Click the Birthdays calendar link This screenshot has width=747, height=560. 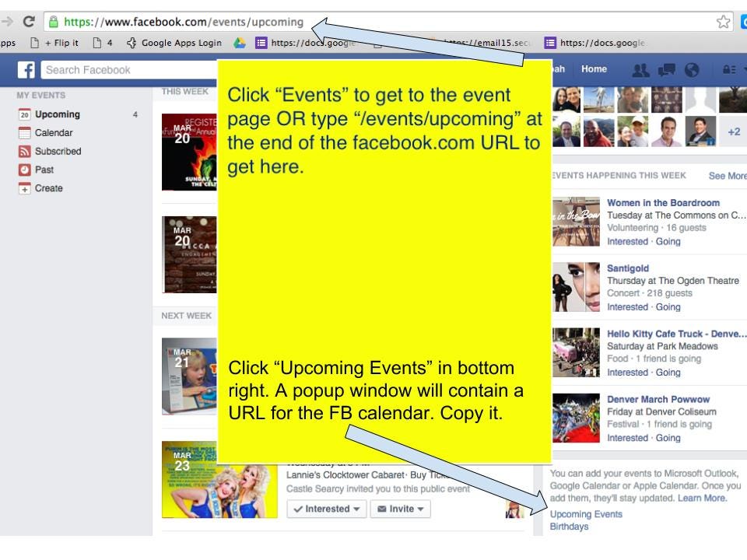point(569,527)
